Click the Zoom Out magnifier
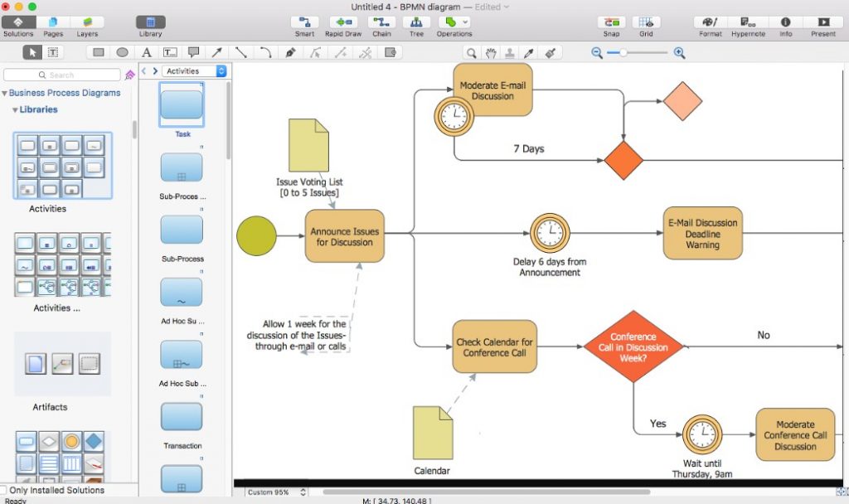849x504 pixels. pos(597,53)
